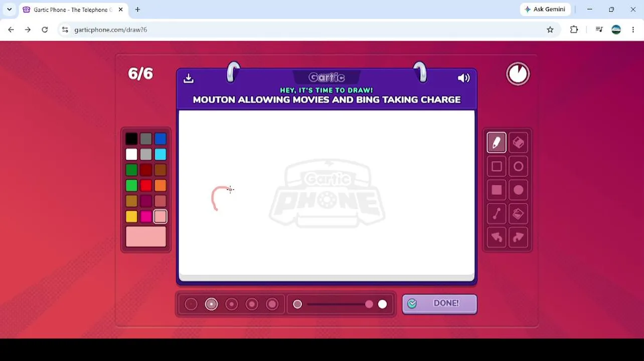Pick the dark gray color swatch
The width and height of the screenshot is (644, 361).
tap(146, 139)
